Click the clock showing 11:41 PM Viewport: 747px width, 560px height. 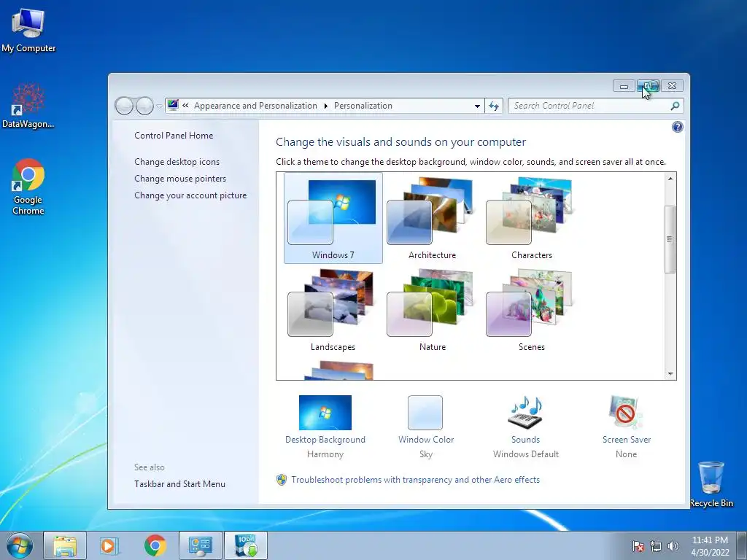pyautogui.click(x=710, y=546)
